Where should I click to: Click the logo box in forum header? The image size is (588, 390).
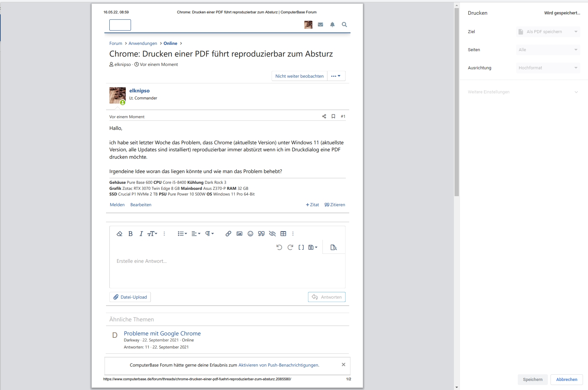[x=120, y=25]
